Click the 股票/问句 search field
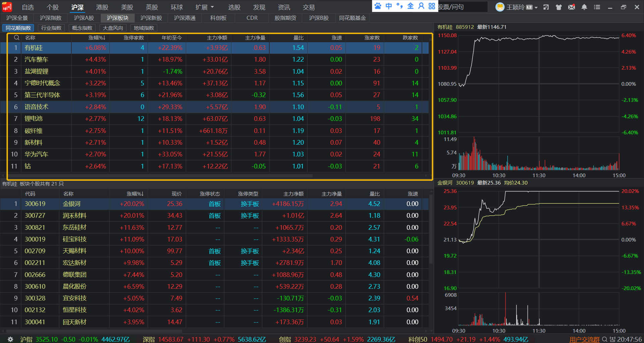Image resolution: width=644 pixels, height=343 pixels. tap(463, 7)
